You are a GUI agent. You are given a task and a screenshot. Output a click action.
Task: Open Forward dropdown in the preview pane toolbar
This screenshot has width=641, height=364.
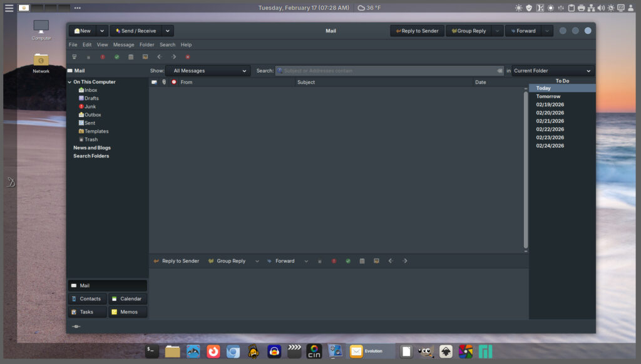coord(305,261)
